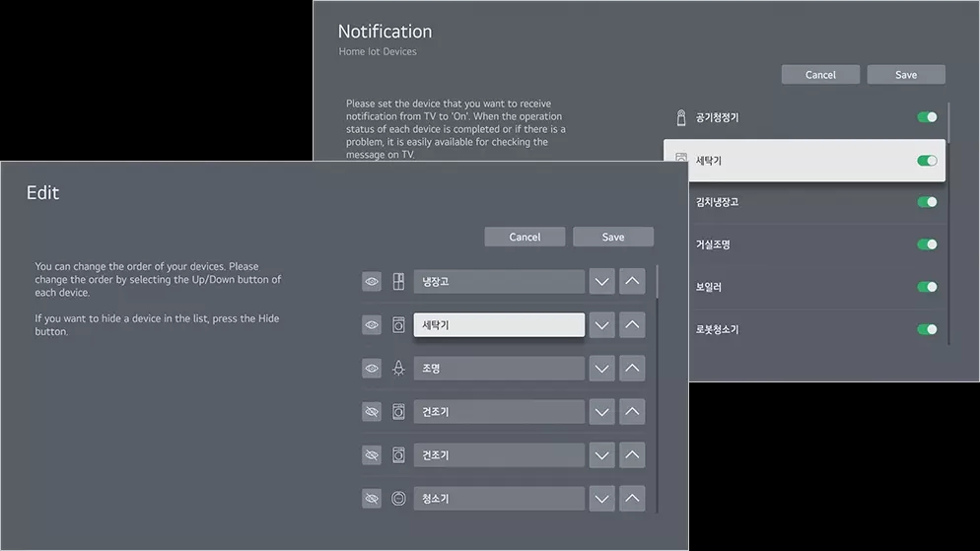Show the hidden 청소기 device with eye icon
Image resolution: width=980 pixels, height=551 pixels.
372,499
